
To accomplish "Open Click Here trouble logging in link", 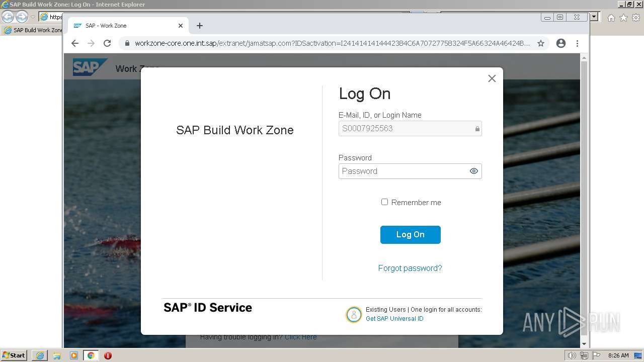I will tap(300, 337).
